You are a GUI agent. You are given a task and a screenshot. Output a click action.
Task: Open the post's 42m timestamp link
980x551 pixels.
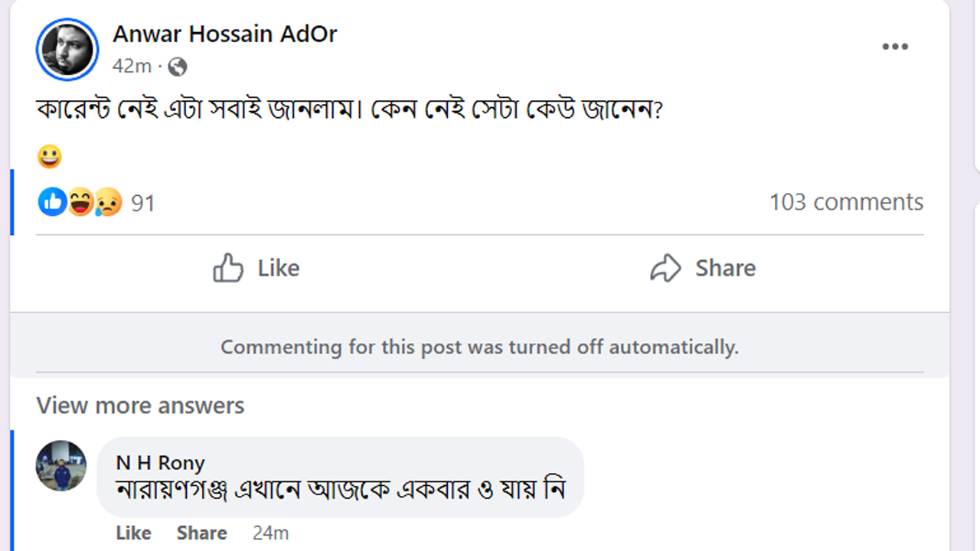(x=132, y=67)
